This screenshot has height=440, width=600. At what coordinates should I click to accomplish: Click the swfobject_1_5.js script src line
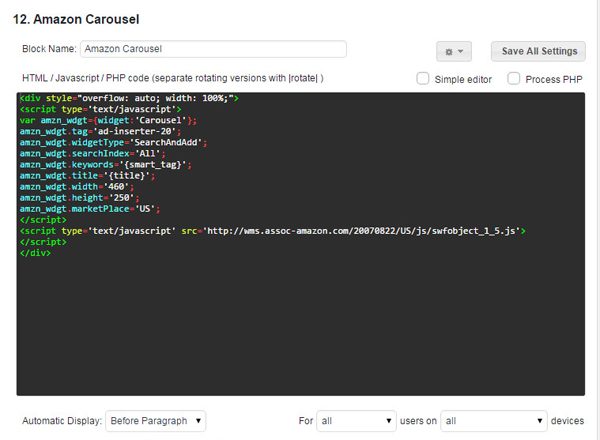(x=273, y=231)
